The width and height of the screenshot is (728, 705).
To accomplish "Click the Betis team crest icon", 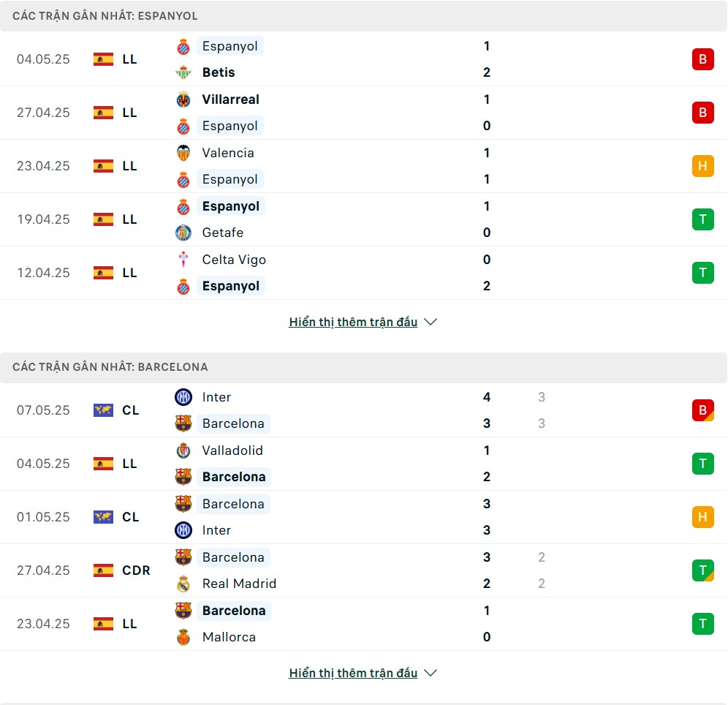I will (183, 72).
